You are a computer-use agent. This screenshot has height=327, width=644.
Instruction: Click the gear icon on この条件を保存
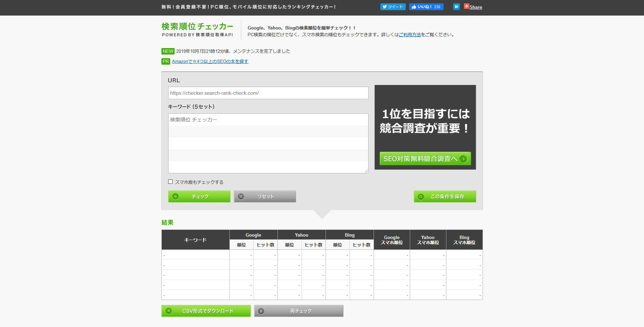point(421,196)
